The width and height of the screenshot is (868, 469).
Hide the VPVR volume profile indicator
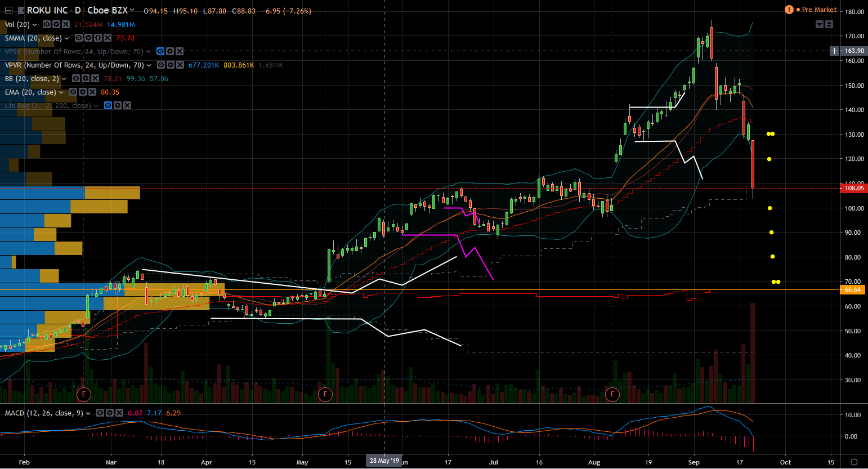coord(161,65)
